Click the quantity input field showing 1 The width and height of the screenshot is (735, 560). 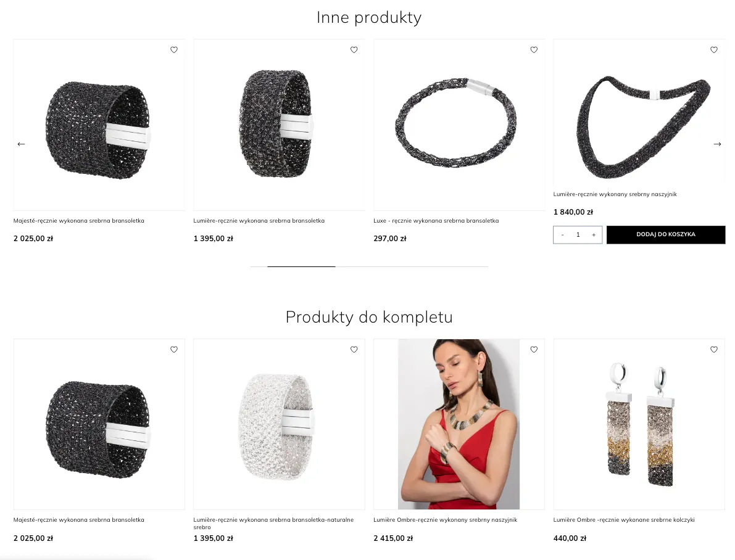click(578, 235)
